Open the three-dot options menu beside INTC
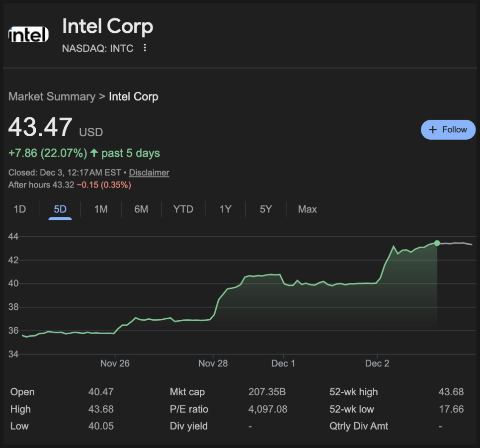 [x=145, y=48]
